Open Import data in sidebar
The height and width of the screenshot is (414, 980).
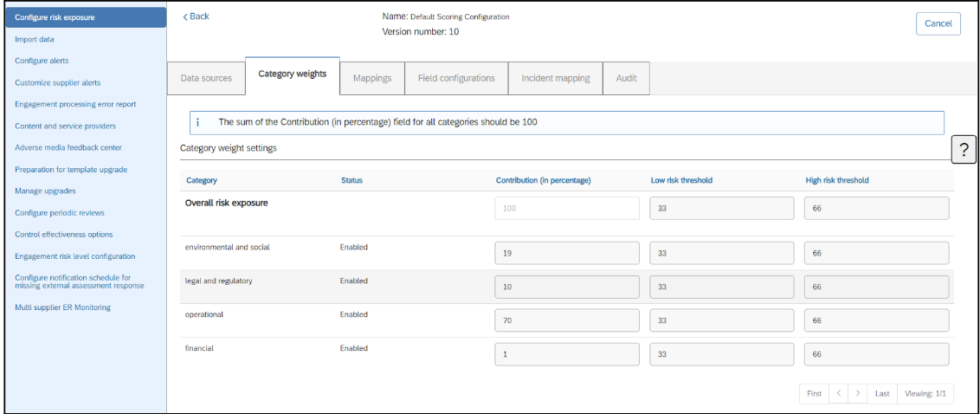tap(35, 39)
